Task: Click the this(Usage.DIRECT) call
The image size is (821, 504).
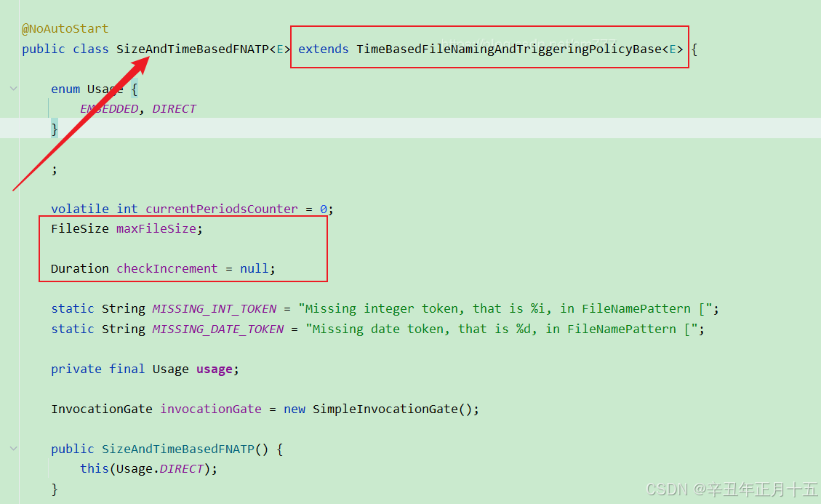Action: [x=145, y=469]
